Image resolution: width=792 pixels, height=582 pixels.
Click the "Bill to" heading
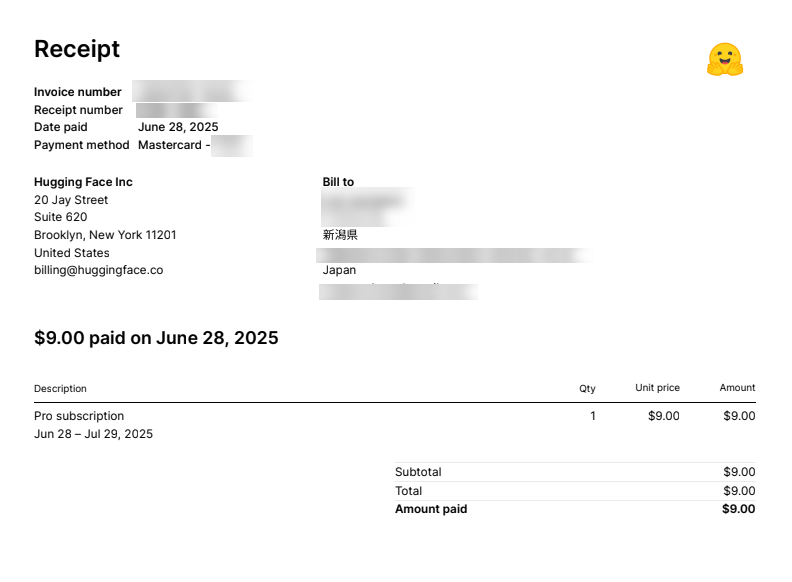338,182
